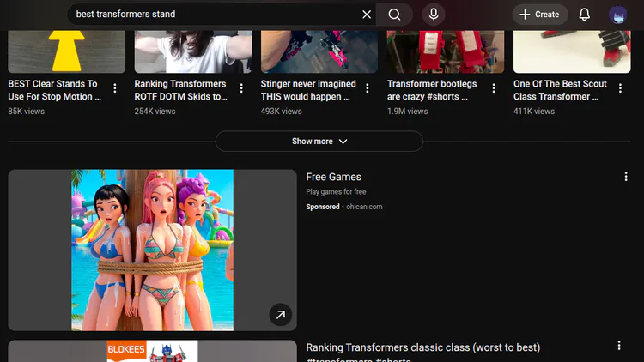Image resolution: width=644 pixels, height=362 pixels.
Task: Click the thumbnail above 'Transformer bootlegs are crazy'
Action: pos(446,51)
